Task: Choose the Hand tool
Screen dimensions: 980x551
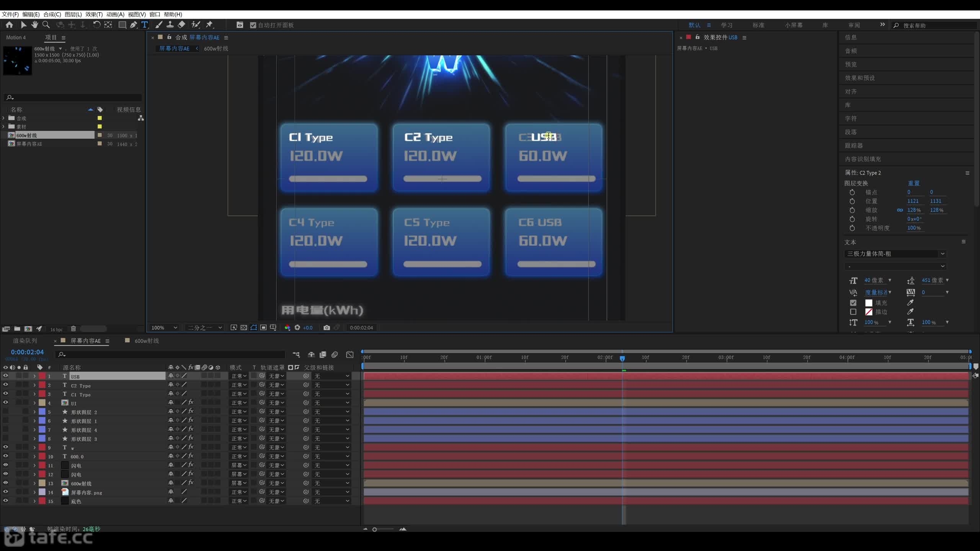Action: tap(34, 25)
